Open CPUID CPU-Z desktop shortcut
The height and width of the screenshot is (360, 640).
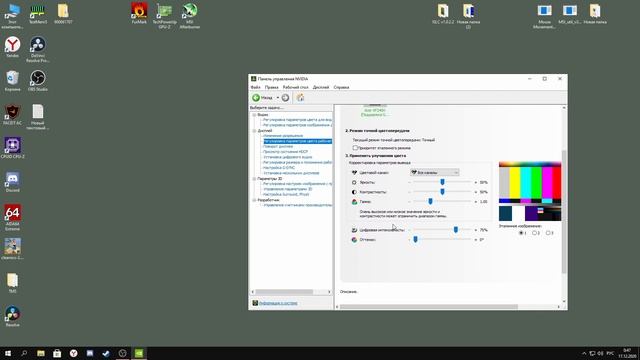13,149
